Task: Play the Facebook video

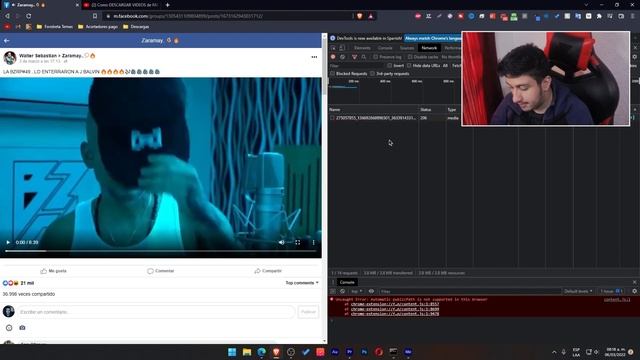Action: coord(8,242)
